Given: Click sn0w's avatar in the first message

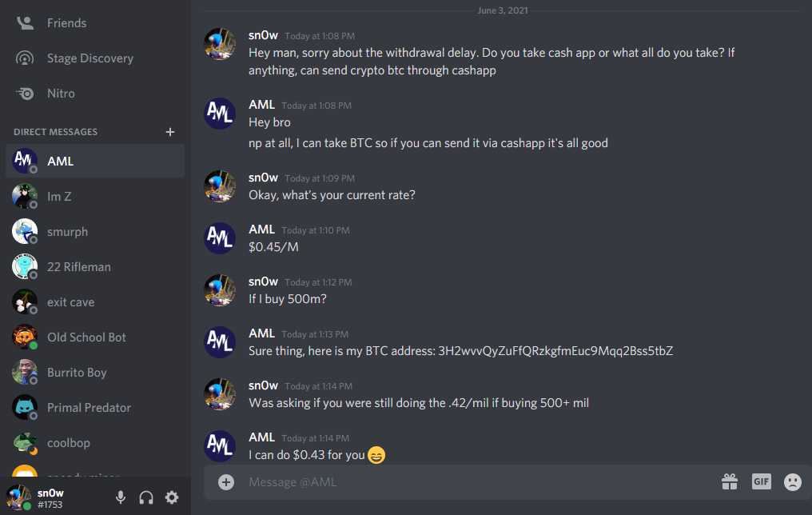Looking at the screenshot, I should pyautogui.click(x=220, y=44).
